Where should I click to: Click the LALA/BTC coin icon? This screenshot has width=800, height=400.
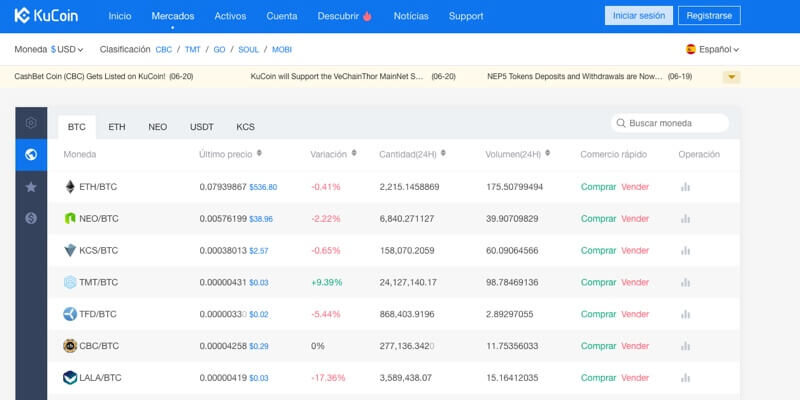point(70,378)
